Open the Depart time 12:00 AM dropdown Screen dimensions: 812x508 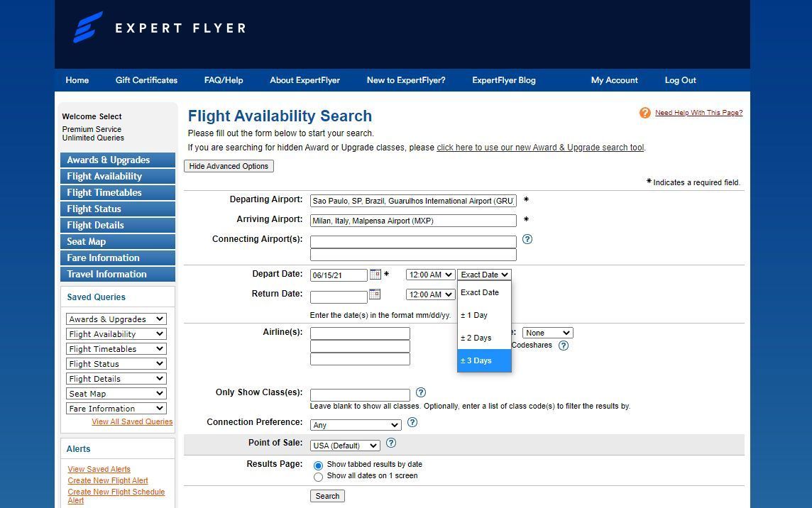pos(430,275)
